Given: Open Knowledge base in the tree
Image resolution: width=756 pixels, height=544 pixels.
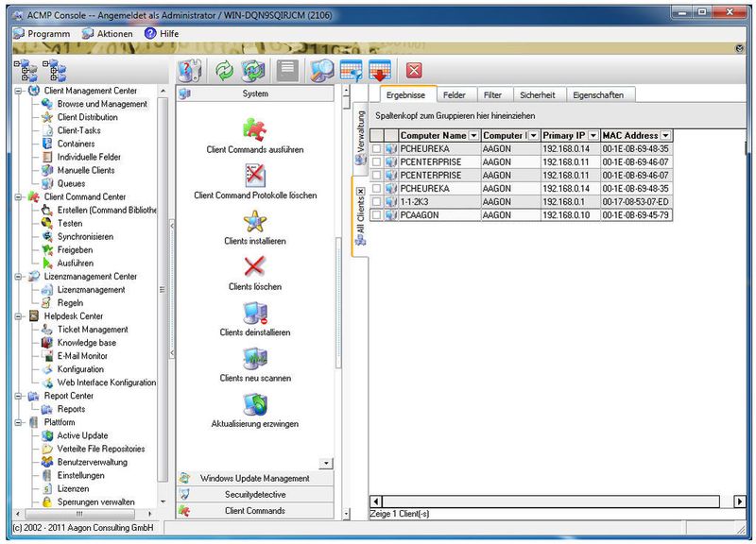Looking at the screenshot, I should click(x=86, y=343).
